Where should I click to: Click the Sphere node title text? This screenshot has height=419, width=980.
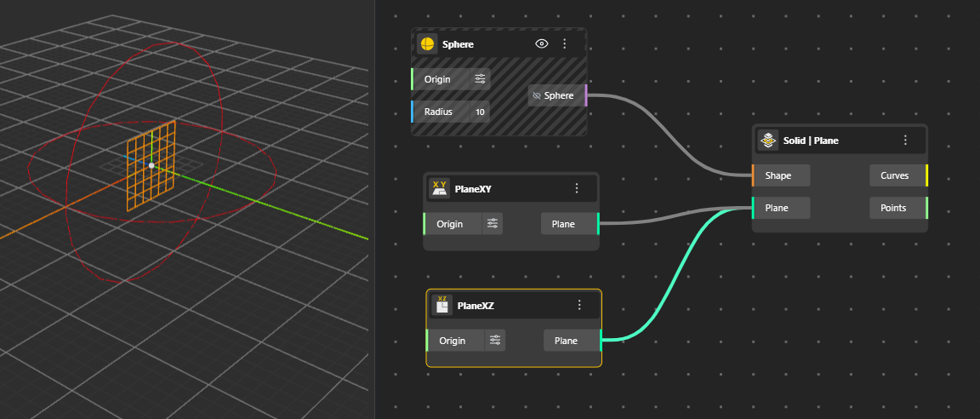tap(458, 44)
